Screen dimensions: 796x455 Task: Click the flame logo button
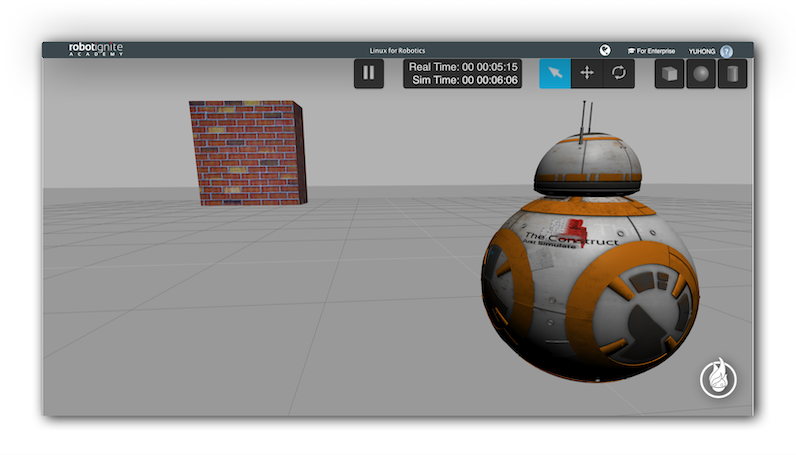point(718,378)
